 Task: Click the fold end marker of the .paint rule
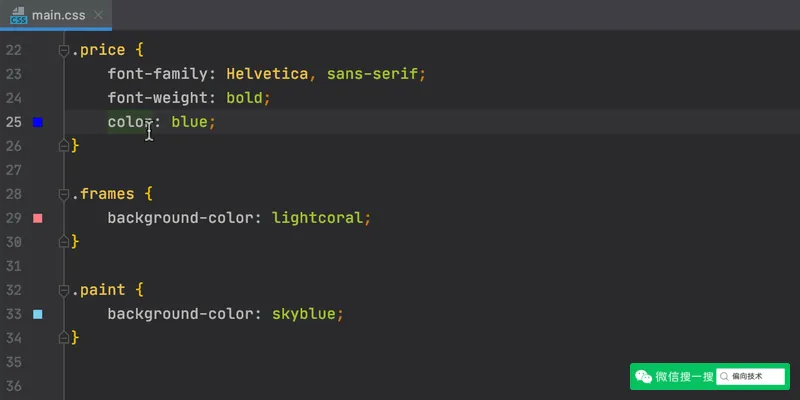64,337
